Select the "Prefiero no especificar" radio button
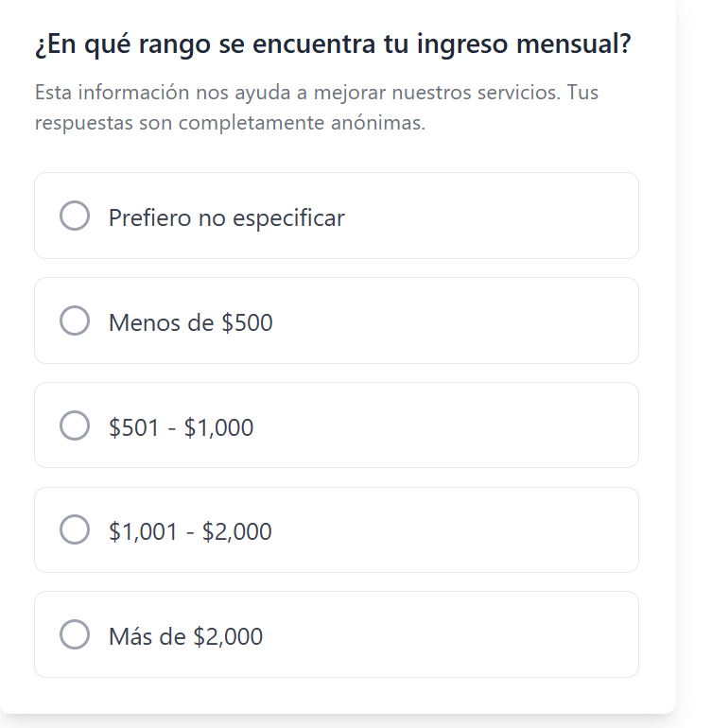This screenshot has width=712, height=728. [75, 216]
